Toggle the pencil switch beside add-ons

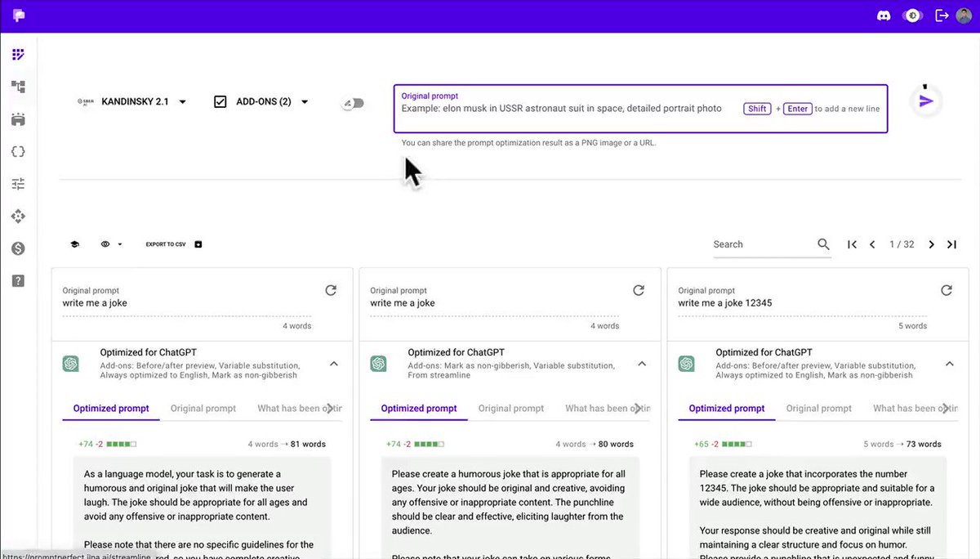(x=353, y=103)
